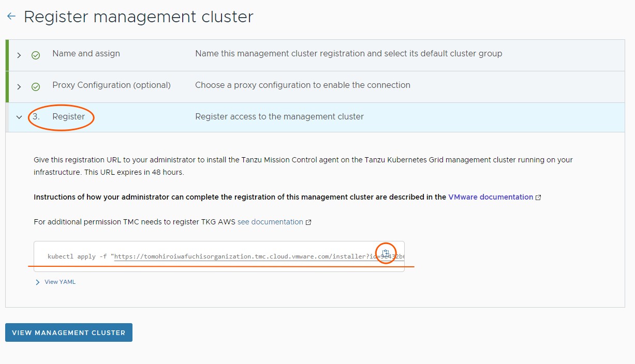Open the TKG AWS see documentation link
Screen dimensions: 635x364
270,222
